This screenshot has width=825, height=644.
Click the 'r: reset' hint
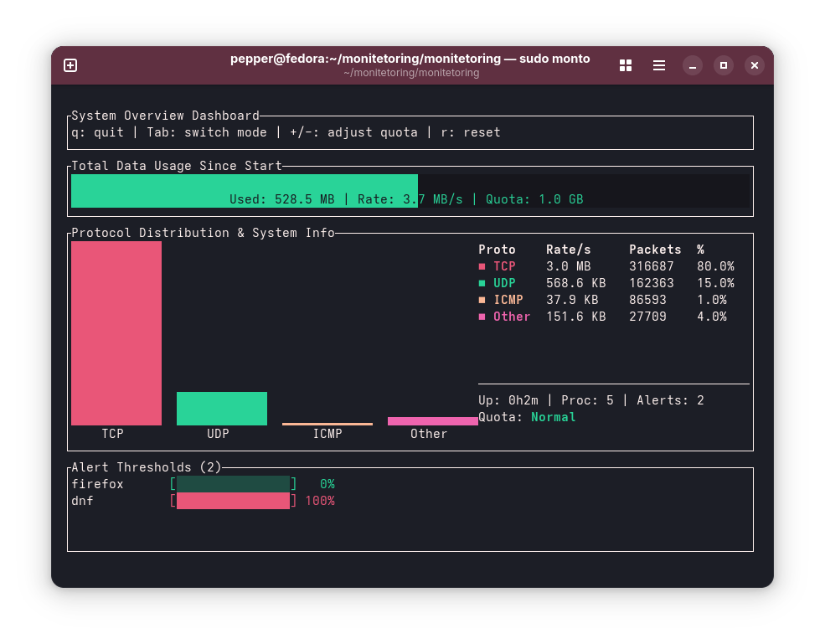point(471,132)
